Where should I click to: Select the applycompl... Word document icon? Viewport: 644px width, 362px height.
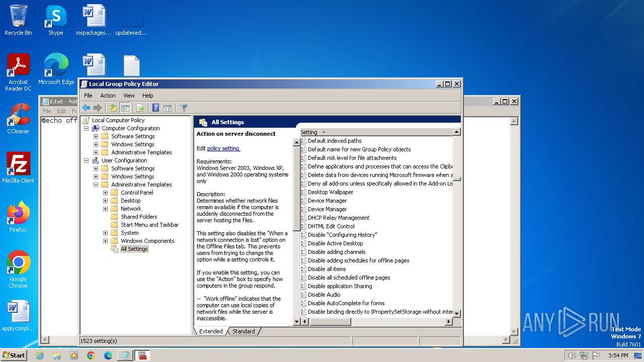point(18,316)
